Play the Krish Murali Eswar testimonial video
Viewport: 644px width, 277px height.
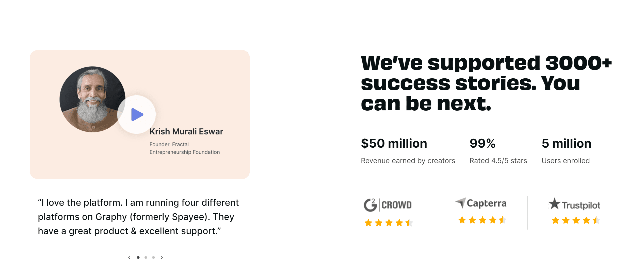(137, 114)
